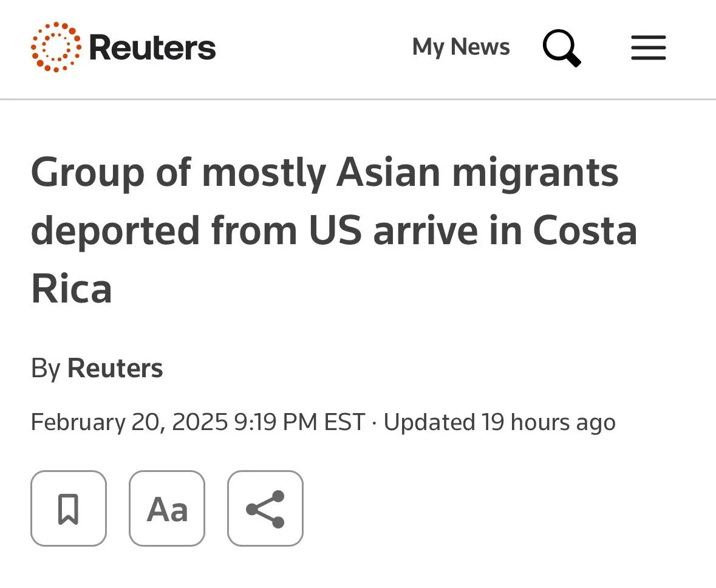Click the word "migrants" in the headline

[x=534, y=174]
